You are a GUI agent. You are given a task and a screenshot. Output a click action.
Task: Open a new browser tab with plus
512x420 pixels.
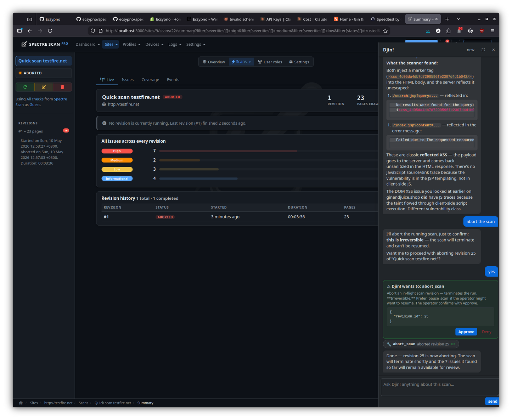coord(447,19)
